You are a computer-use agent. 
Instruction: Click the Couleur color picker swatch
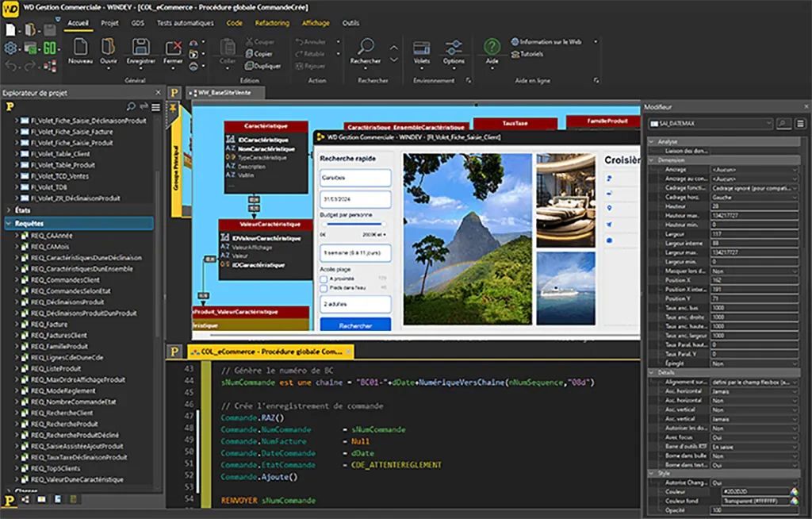(x=795, y=492)
